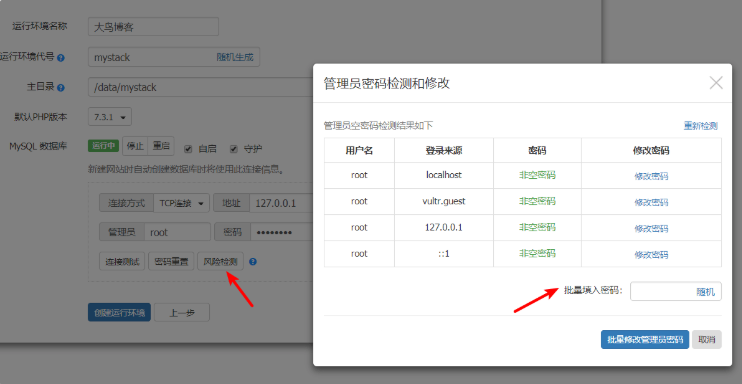
Task: Click help icon next to 运行环境代号
Action: point(61,58)
